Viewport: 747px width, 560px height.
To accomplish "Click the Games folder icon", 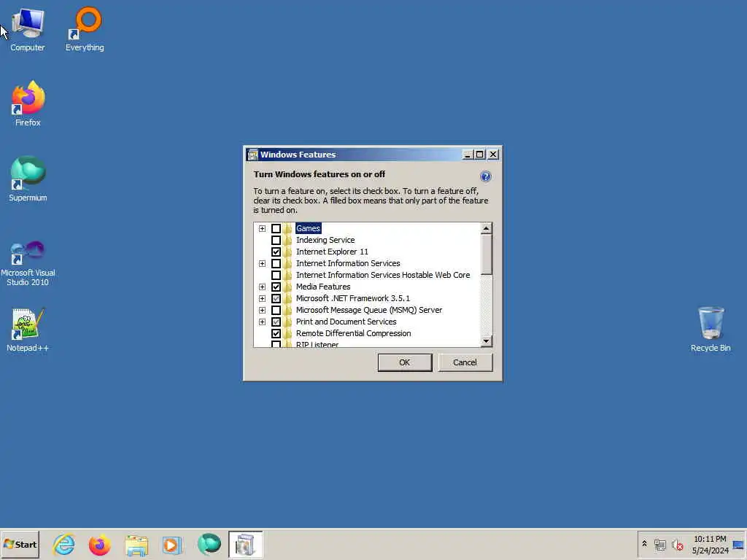I will (x=287, y=228).
